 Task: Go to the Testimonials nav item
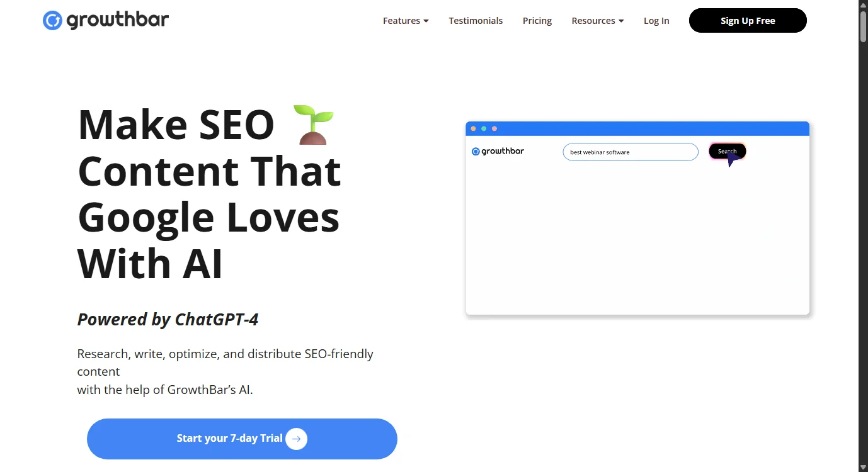[476, 21]
